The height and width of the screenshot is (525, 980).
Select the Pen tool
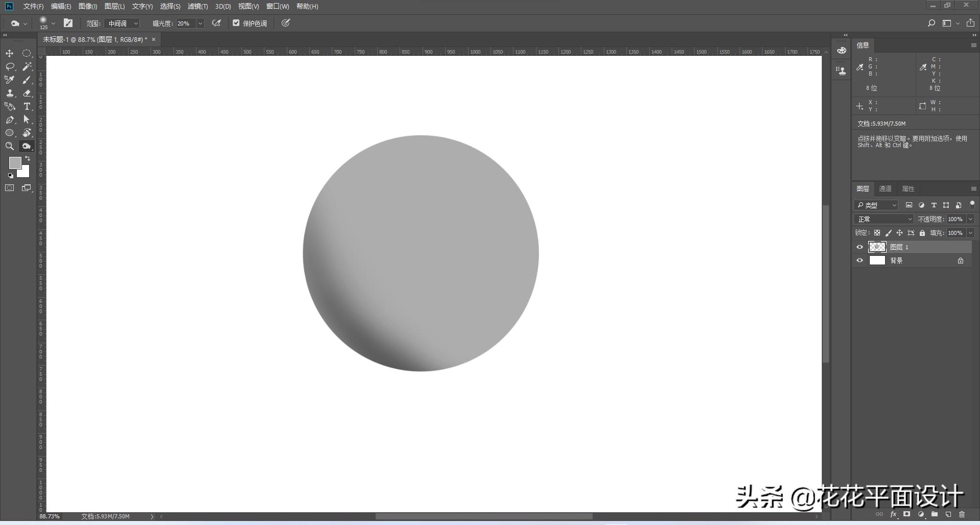click(9, 120)
